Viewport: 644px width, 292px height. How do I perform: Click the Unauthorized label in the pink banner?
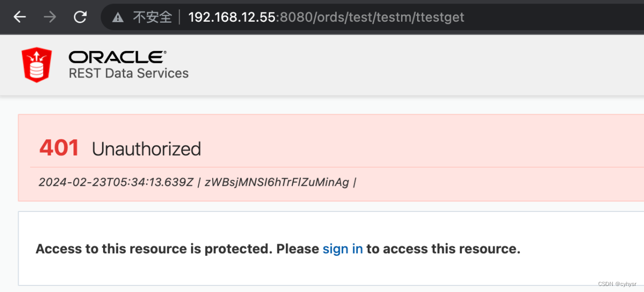(x=146, y=149)
